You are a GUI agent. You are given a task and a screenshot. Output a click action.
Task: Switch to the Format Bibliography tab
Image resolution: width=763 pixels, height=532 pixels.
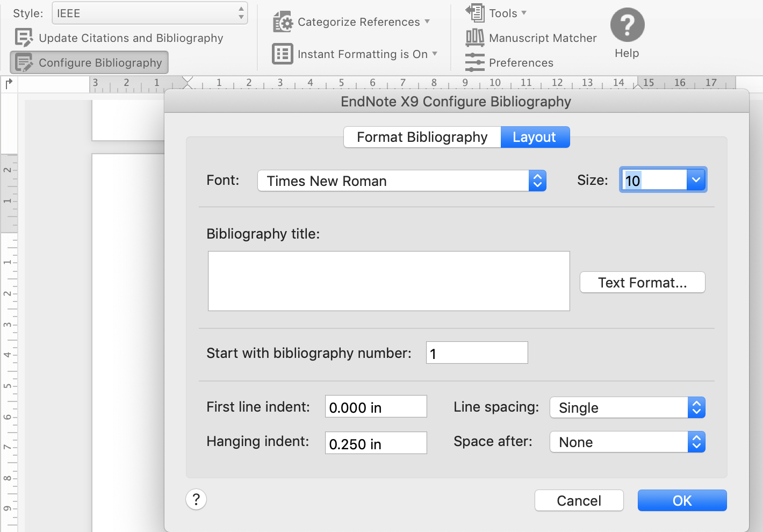coord(422,137)
